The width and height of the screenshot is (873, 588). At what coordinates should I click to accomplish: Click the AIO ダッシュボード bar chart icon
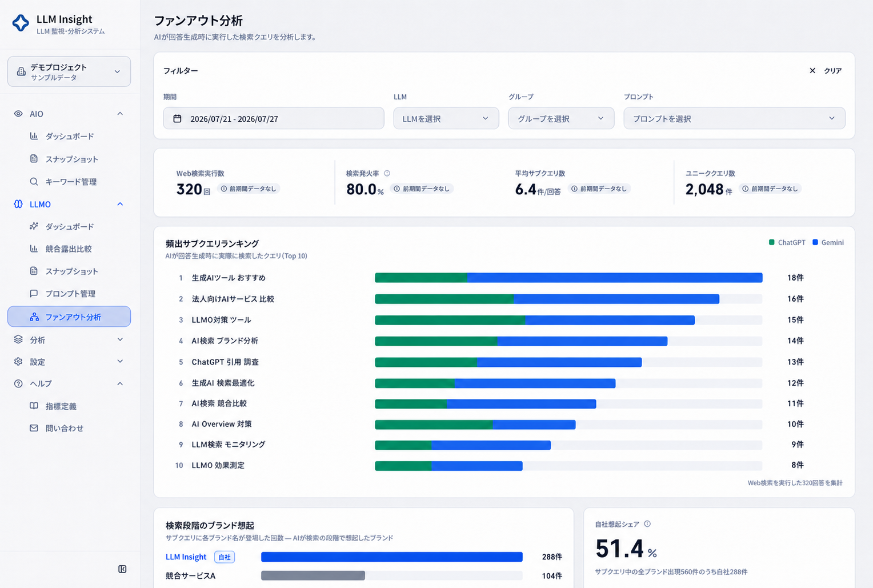pyautogui.click(x=34, y=136)
